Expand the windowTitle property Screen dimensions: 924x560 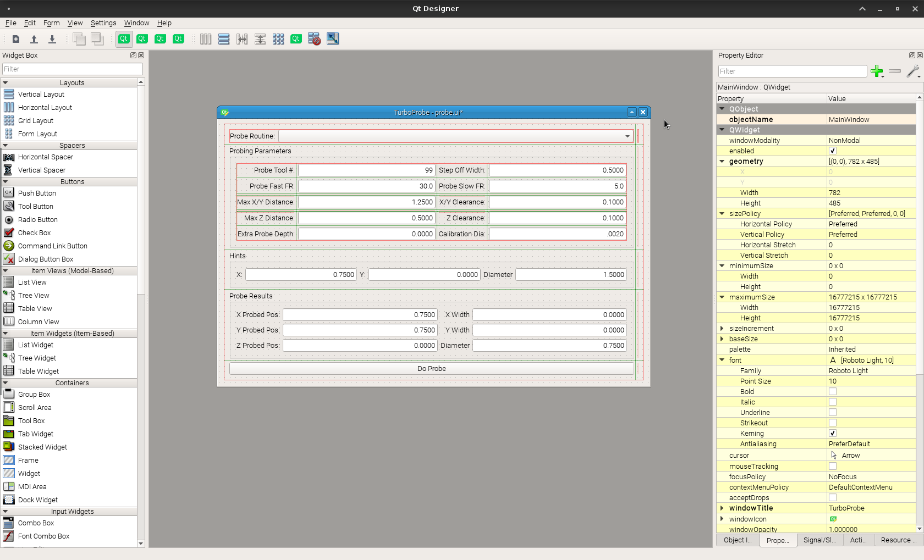722,508
